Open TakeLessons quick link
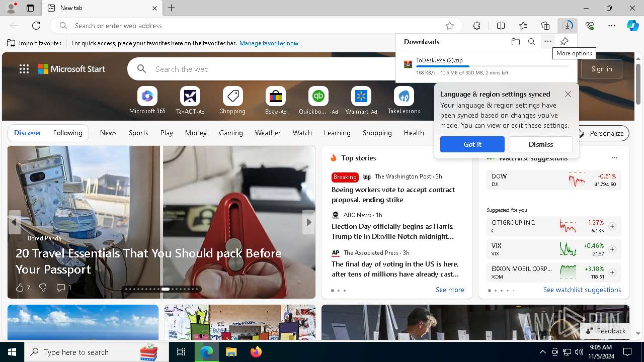 tap(404, 101)
